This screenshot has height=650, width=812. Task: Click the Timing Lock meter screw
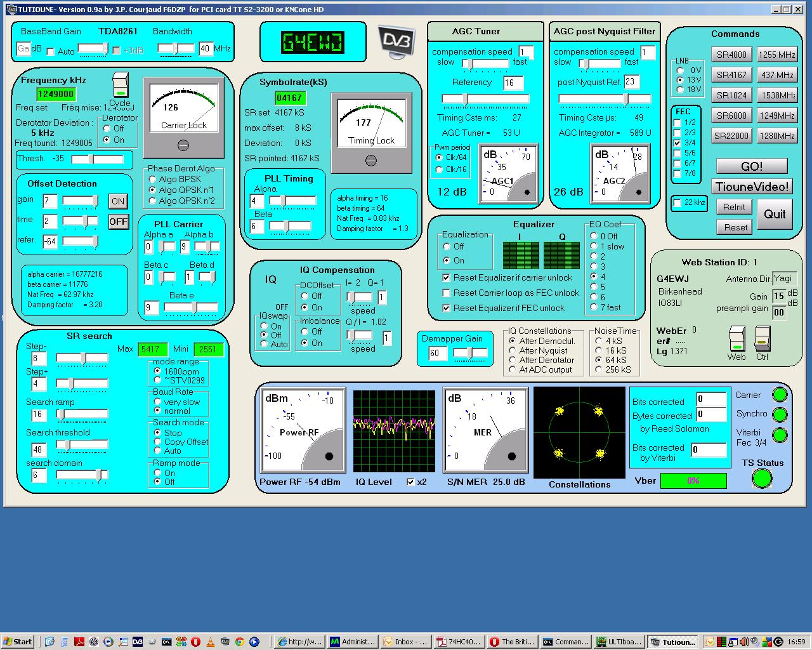[371, 161]
